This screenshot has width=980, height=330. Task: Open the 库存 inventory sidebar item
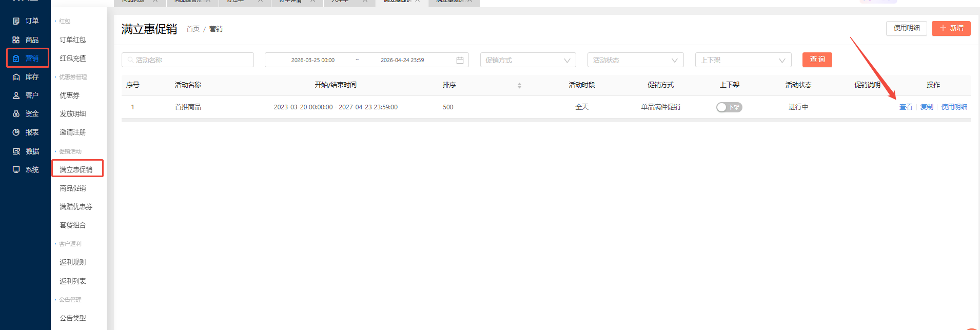click(x=25, y=77)
